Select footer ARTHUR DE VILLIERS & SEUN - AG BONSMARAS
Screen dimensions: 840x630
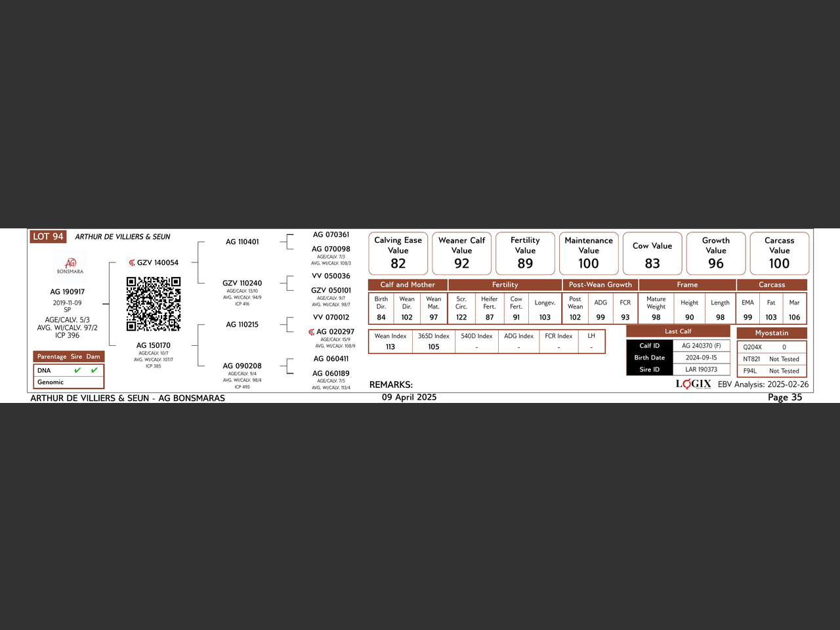tap(128, 398)
